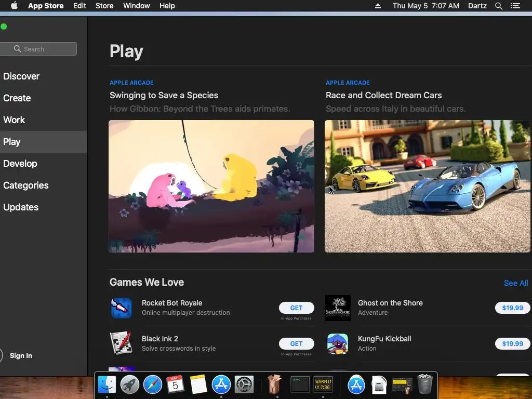Screen dimensions: 532x399
Task: Click the KungFu Kickball app icon
Action: (337, 343)
